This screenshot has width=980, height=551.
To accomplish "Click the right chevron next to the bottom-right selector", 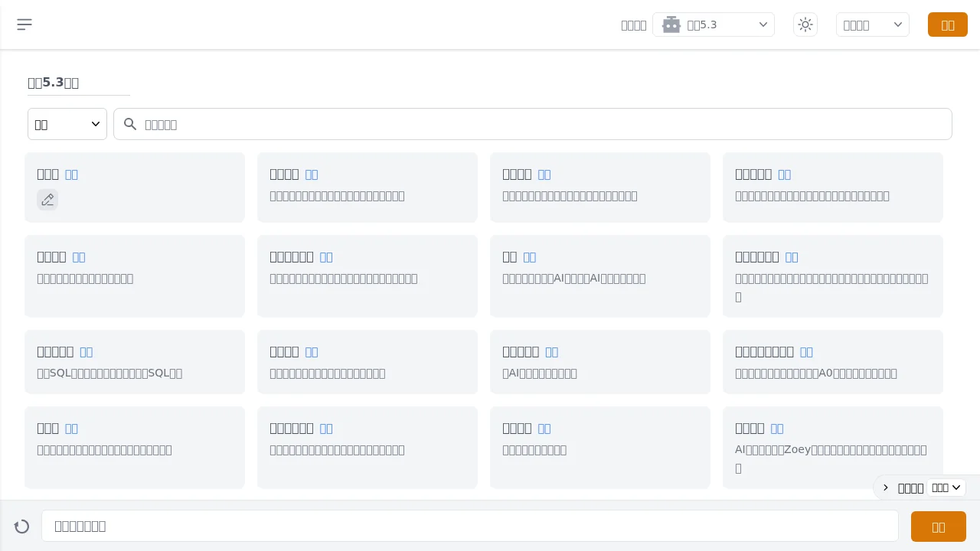I will click(885, 487).
